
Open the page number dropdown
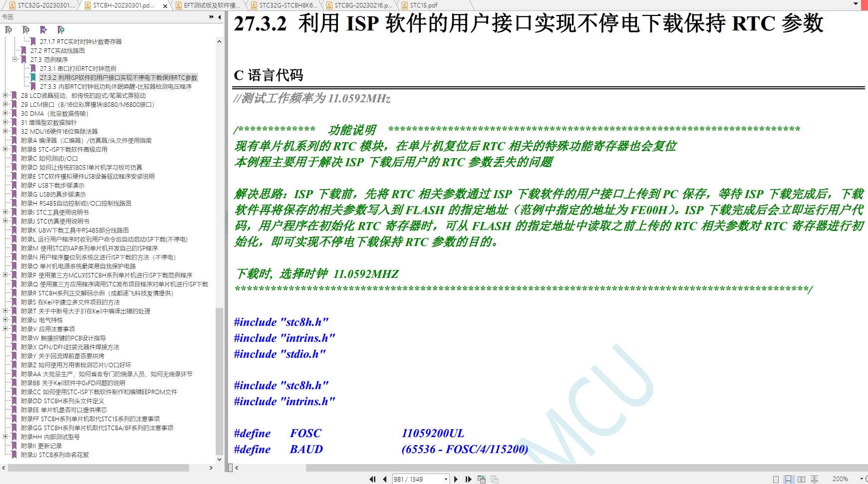pos(446,479)
